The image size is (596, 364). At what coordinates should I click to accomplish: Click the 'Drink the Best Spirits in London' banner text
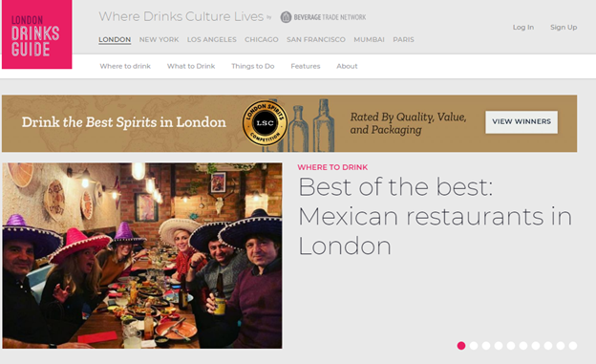click(x=124, y=122)
